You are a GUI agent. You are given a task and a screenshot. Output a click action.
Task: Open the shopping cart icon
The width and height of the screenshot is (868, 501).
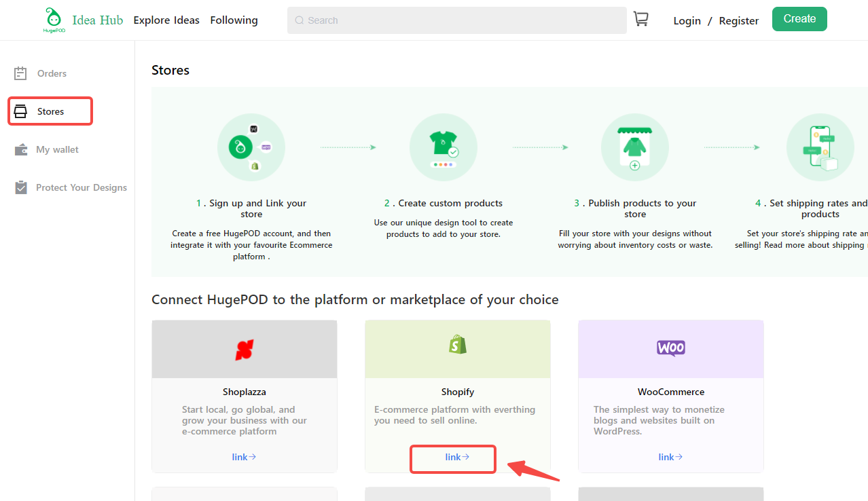640,19
